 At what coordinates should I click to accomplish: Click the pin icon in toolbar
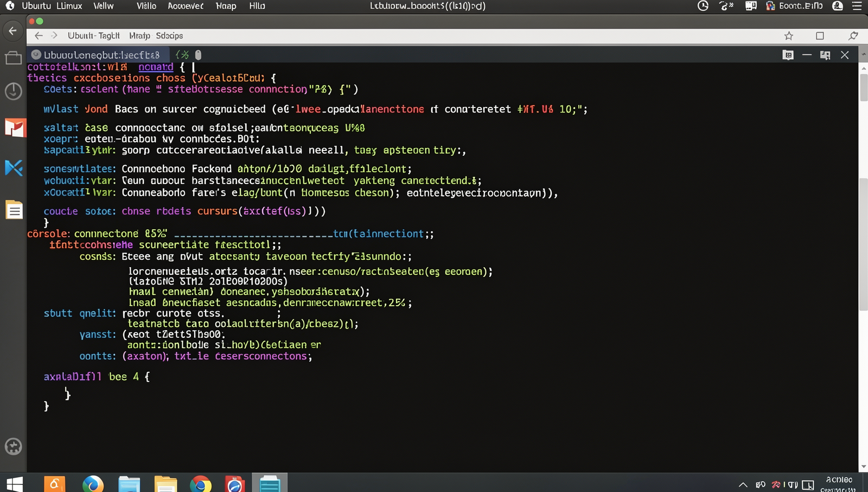click(853, 36)
